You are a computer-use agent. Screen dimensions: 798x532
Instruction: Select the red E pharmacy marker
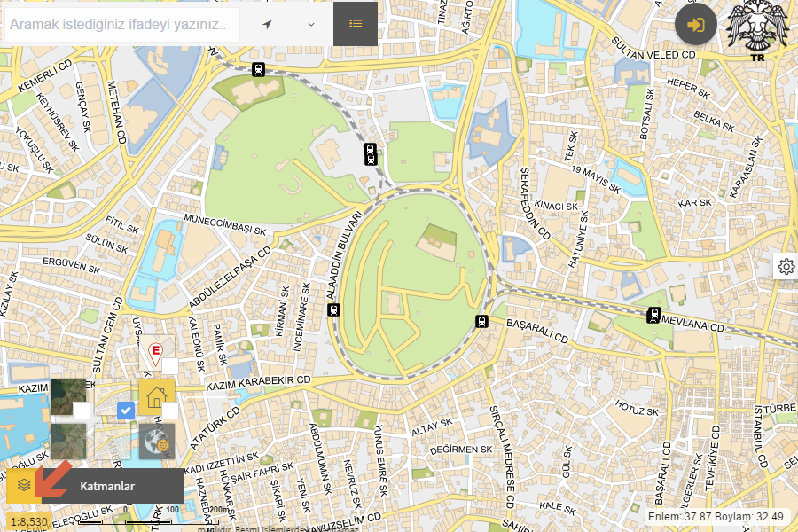pos(157,354)
